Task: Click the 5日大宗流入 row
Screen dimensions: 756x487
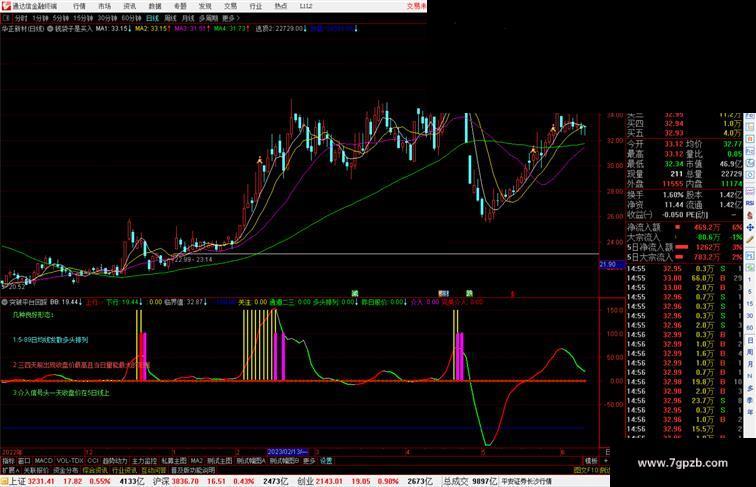Action: (x=684, y=257)
